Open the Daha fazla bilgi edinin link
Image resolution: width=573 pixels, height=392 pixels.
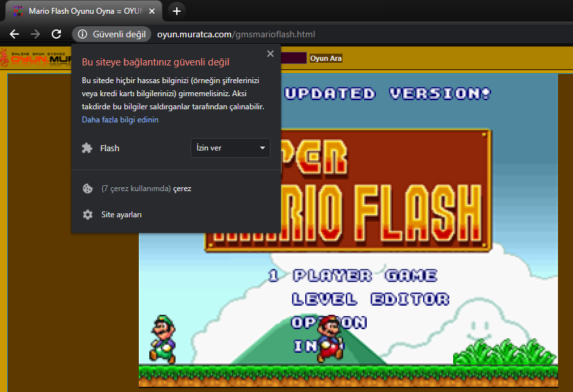[x=120, y=120]
